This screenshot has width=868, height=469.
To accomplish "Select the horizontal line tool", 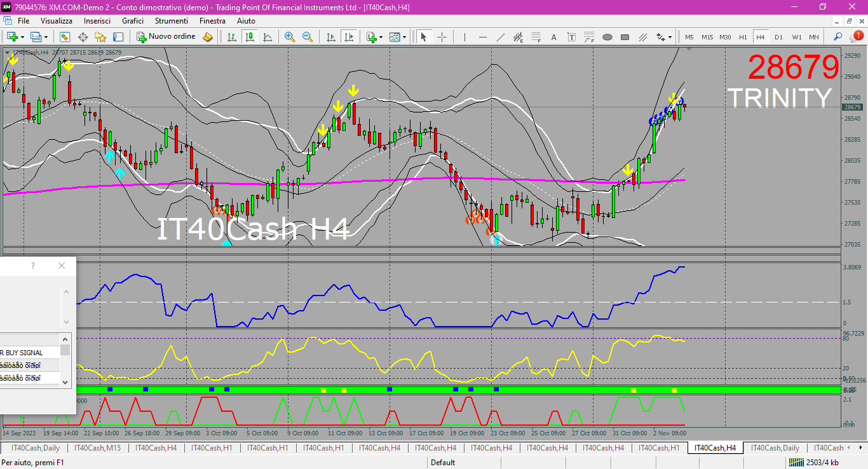I will pyautogui.click(x=482, y=37).
